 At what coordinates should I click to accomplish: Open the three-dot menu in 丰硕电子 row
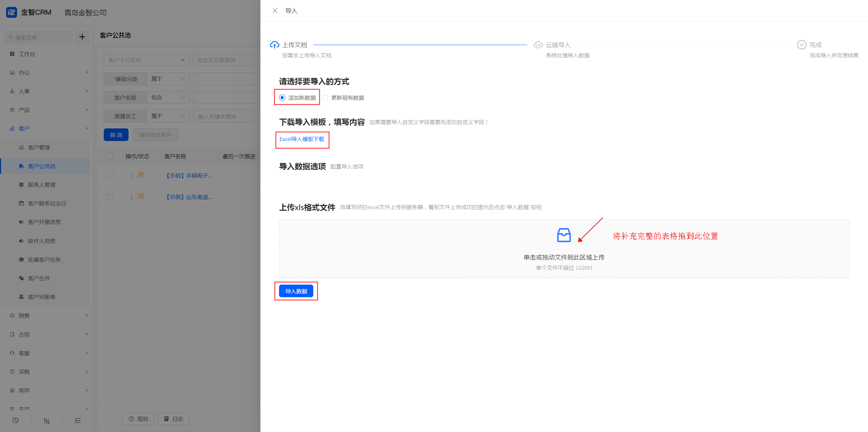pos(132,176)
